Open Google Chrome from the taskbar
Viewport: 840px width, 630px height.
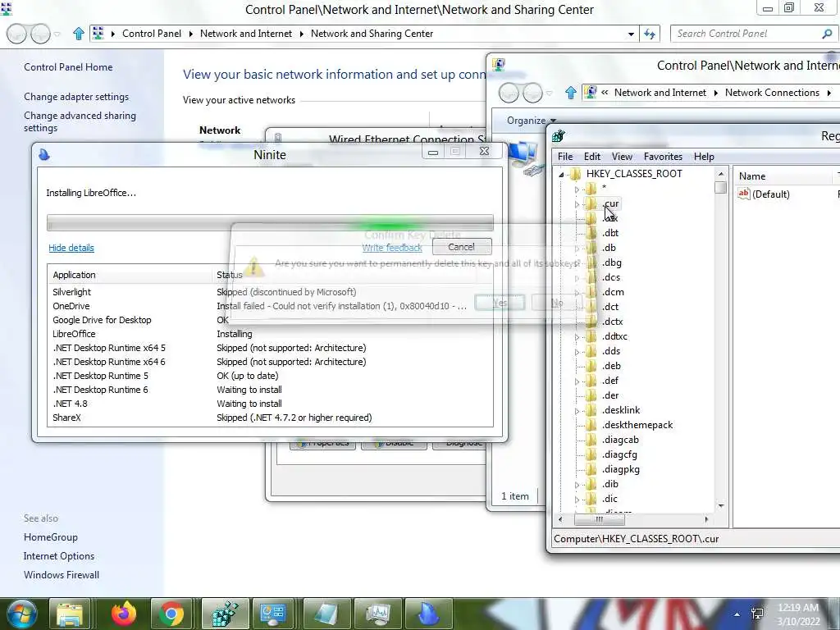point(171,614)
